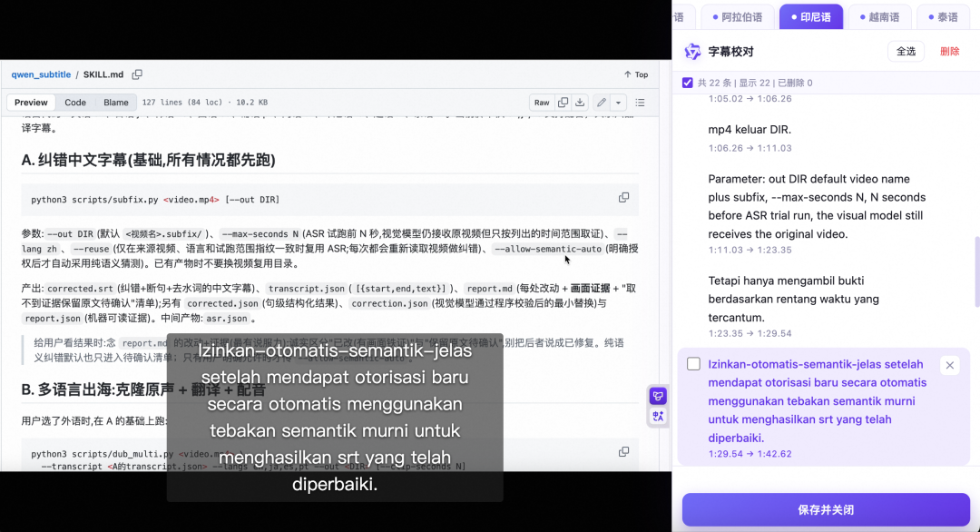The image size is (980, 532).
Task: Open the document outline list icon
Action: pyautogui.click(x=640, y=103)
